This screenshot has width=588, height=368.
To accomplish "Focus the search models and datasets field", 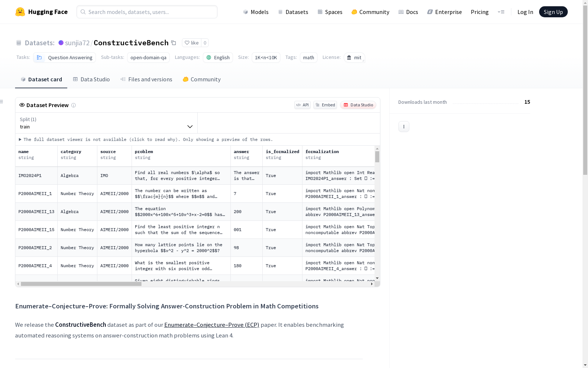I will (147, 12).
